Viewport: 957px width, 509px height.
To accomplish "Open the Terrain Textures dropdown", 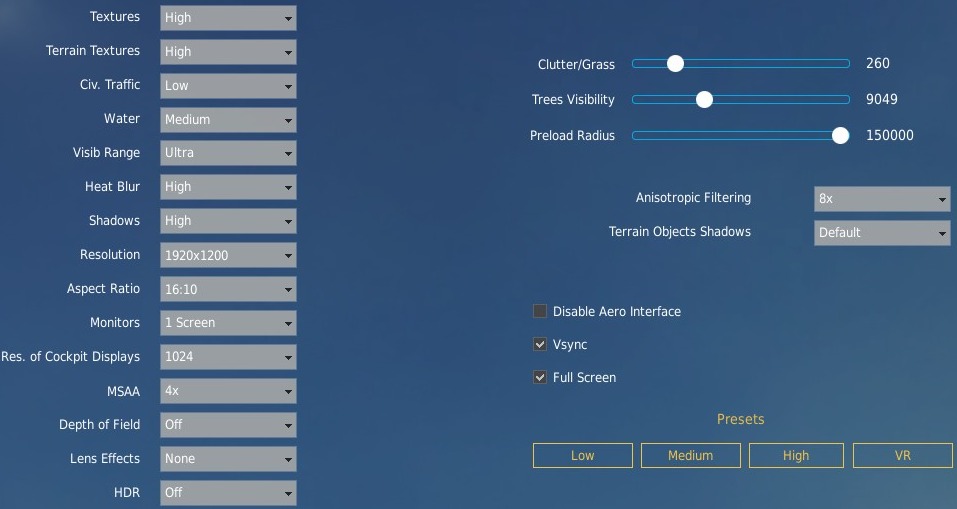I will coord(228,52).
